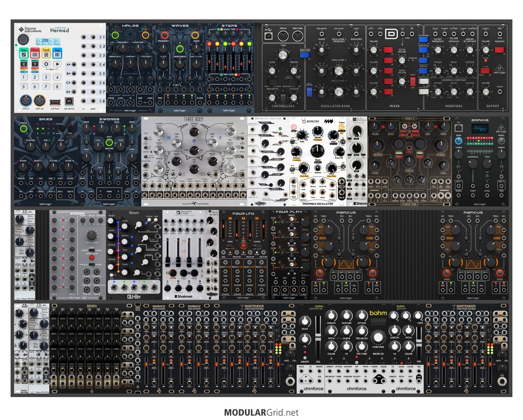The height and width of the screenshot is (420, 523).
Task: Click the TAPS knob on bohm groove
Action: click(x=417, y=316)
